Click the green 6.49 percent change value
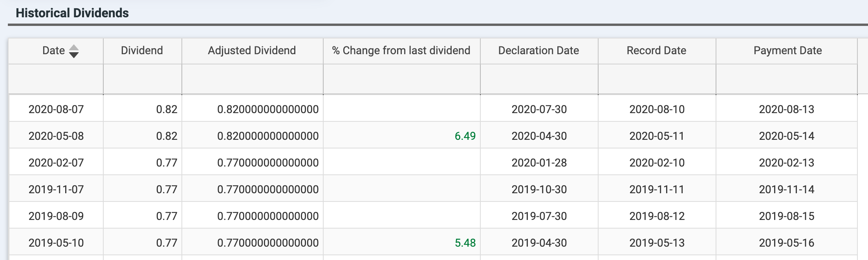The image size is (868, 260). point(465,136)
